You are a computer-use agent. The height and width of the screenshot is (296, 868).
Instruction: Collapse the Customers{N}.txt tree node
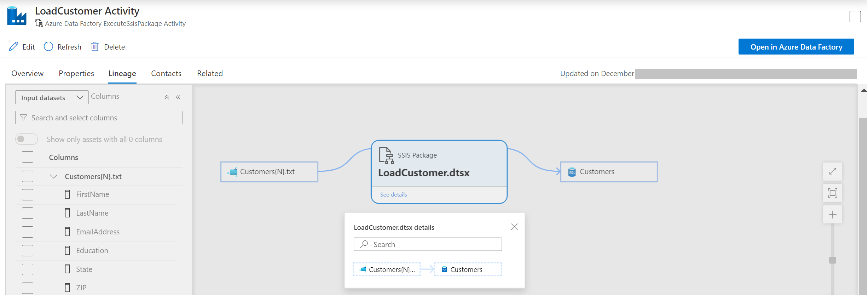[x=54, y=176]
